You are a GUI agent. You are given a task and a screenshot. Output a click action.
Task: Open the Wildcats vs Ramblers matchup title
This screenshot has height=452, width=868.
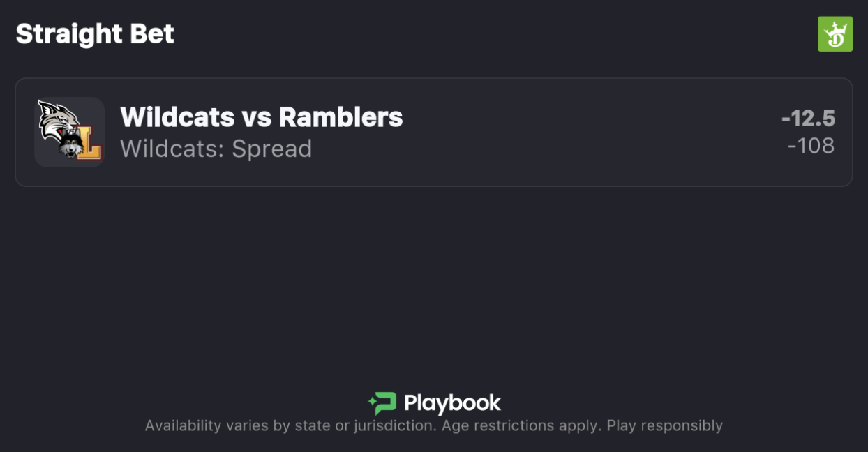click(x=261, y=117)
